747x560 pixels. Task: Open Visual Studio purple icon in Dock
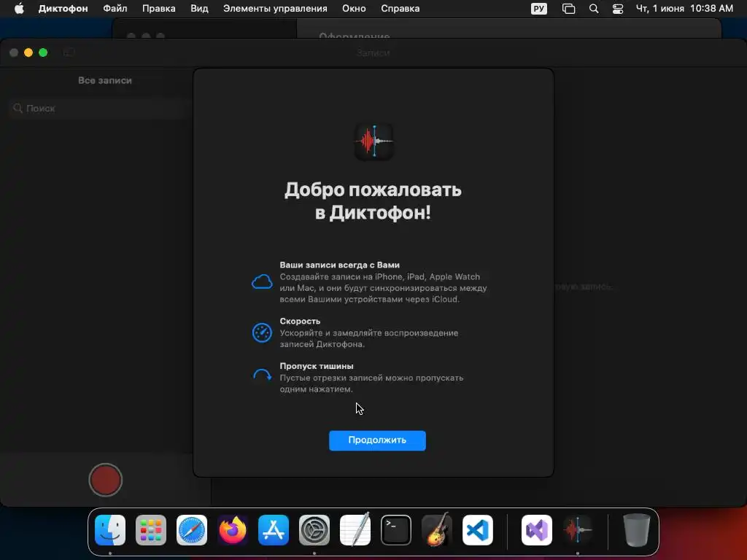(537, 530)
